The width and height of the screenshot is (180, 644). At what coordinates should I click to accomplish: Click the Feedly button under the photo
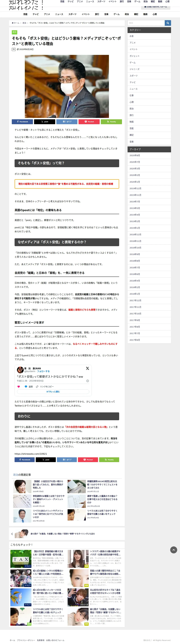pyautogui.click(x=111, y=122)
